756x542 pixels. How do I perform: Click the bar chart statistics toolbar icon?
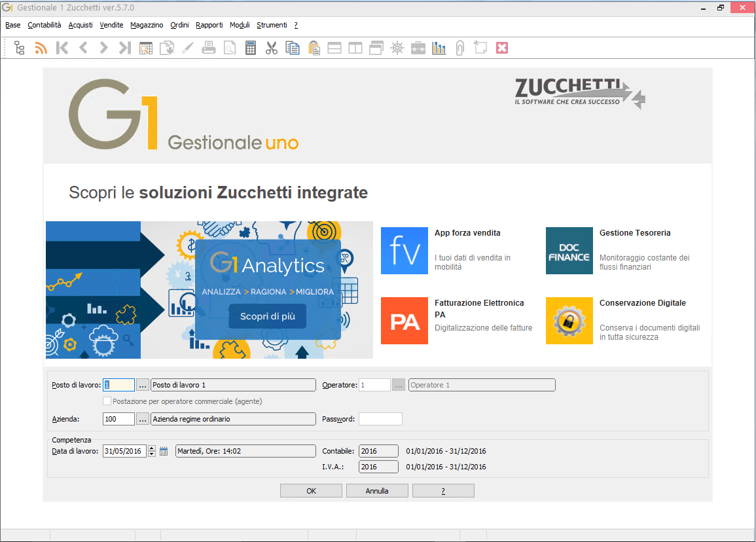pos(439,47)
